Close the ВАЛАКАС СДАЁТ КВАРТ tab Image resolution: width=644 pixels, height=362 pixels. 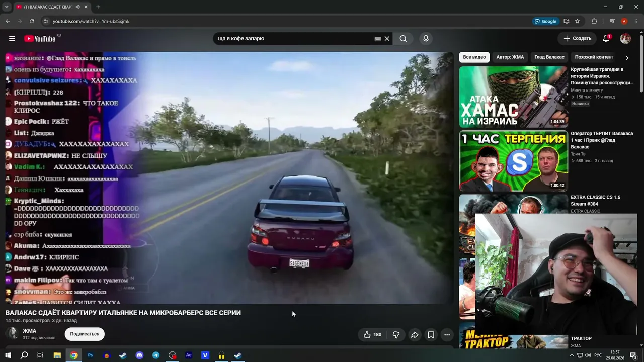coord(86,7)
